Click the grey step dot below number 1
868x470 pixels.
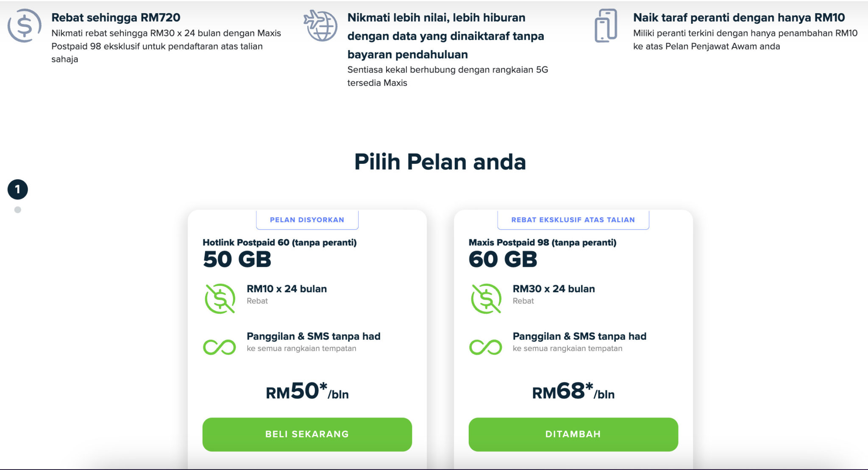pyautogui.click(x=18, y=210)
